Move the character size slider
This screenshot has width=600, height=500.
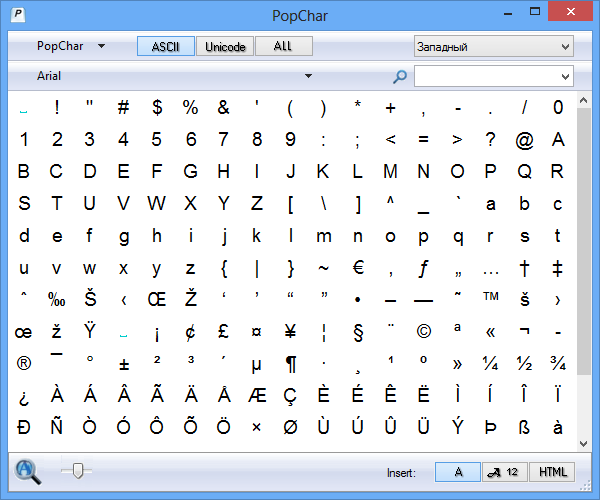coord(78,471)
